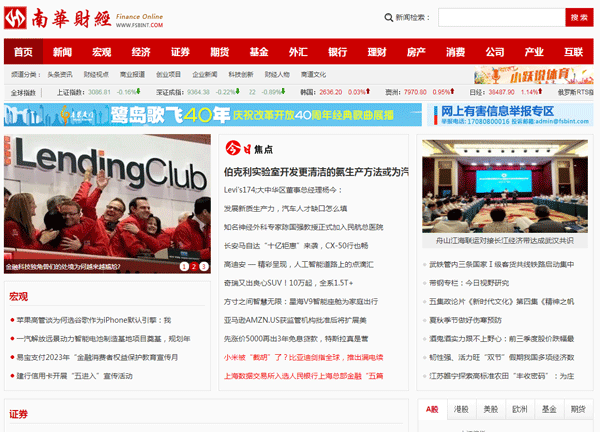Click the 企业新闻 channel link
The image size is (600, 432).
[x=205, y=75]
